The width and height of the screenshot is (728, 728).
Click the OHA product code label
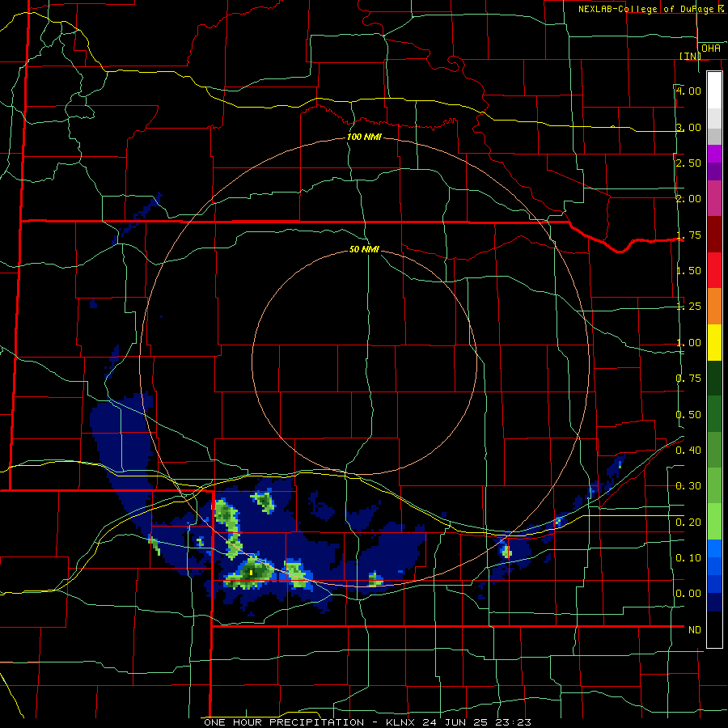pos(711,49)
